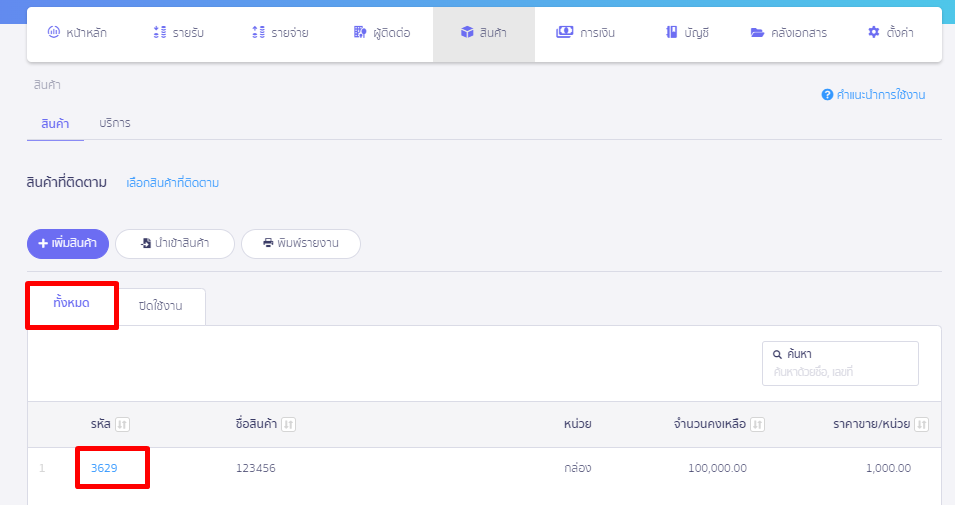Click the ค้นหา search input field
955x505 pixels.
(840, 371)
